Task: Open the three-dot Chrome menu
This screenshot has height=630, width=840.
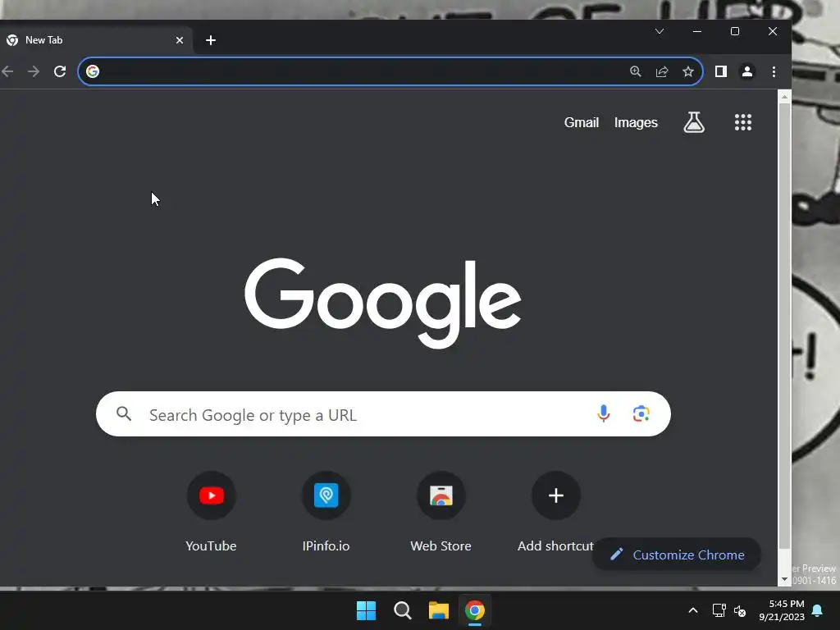Action: coord(774,71)
